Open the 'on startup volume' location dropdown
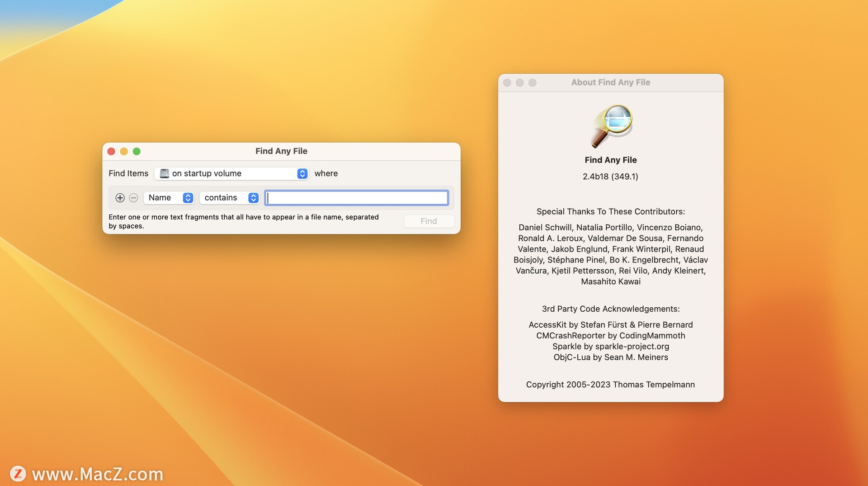This screenshot has height=486, width=868. 231,173
